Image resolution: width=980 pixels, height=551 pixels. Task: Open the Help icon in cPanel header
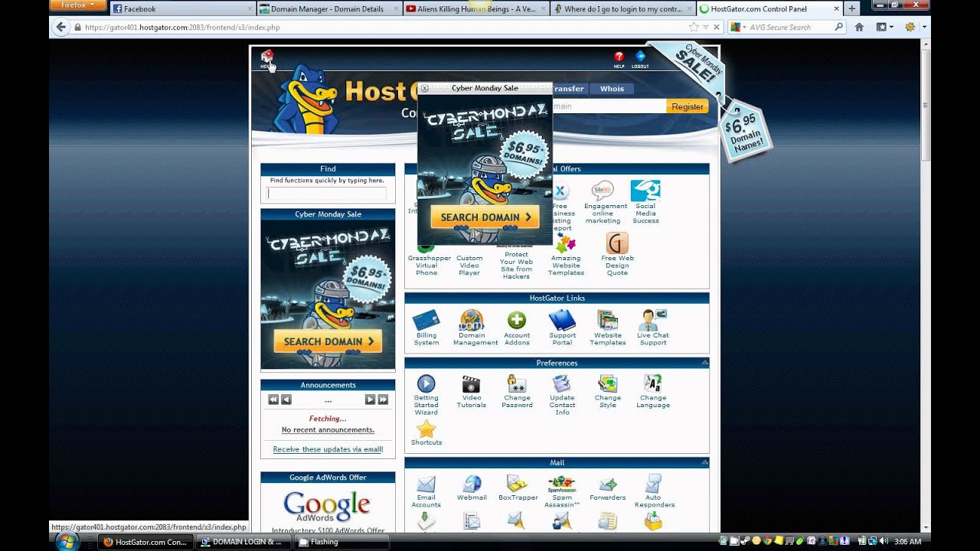pyautogui.click(x=619, y=57)
